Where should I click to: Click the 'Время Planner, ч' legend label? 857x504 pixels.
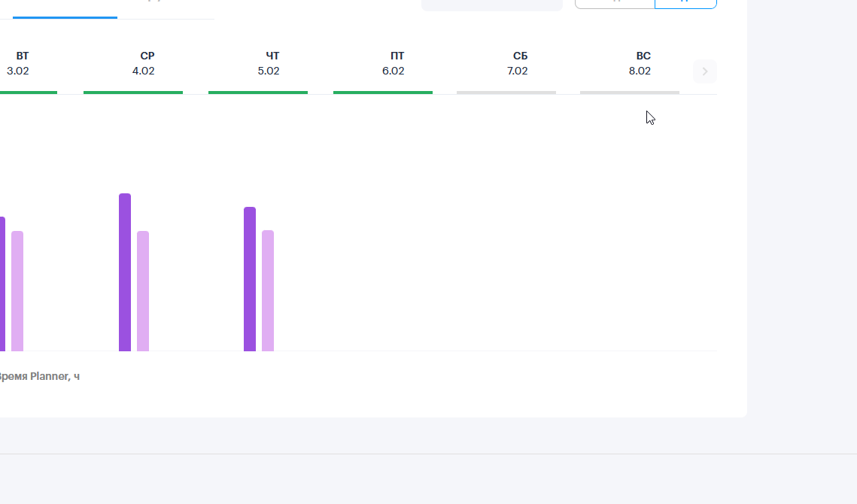coord(39,376)
